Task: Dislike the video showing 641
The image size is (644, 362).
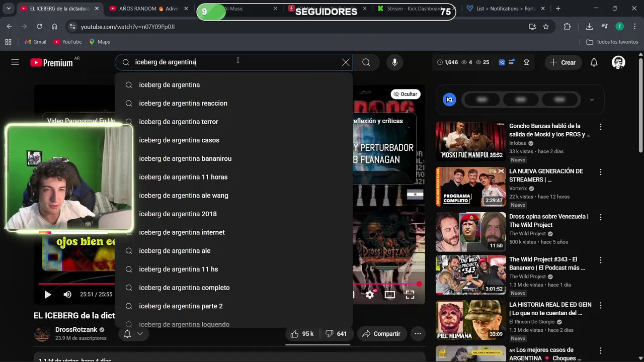Action: coord(336,334)
